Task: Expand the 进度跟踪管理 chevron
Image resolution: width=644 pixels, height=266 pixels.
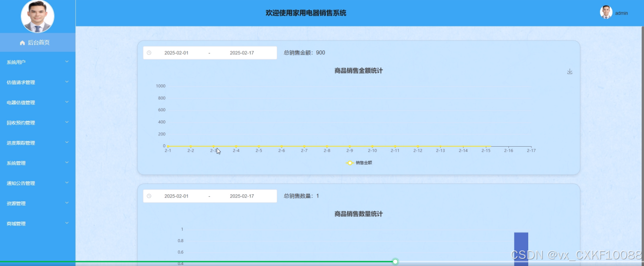Action: pyautogui.click(x=67, y=143)
